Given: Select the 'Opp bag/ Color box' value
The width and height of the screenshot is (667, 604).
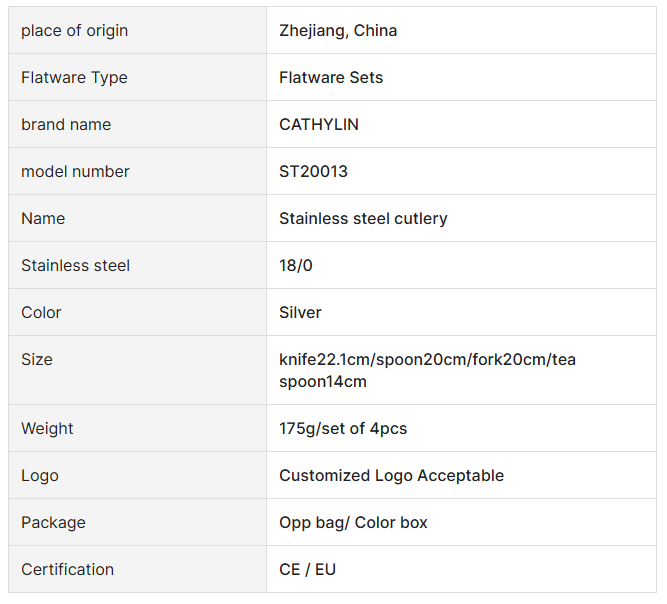Looking at the screenshot, I should click(353, 523).
